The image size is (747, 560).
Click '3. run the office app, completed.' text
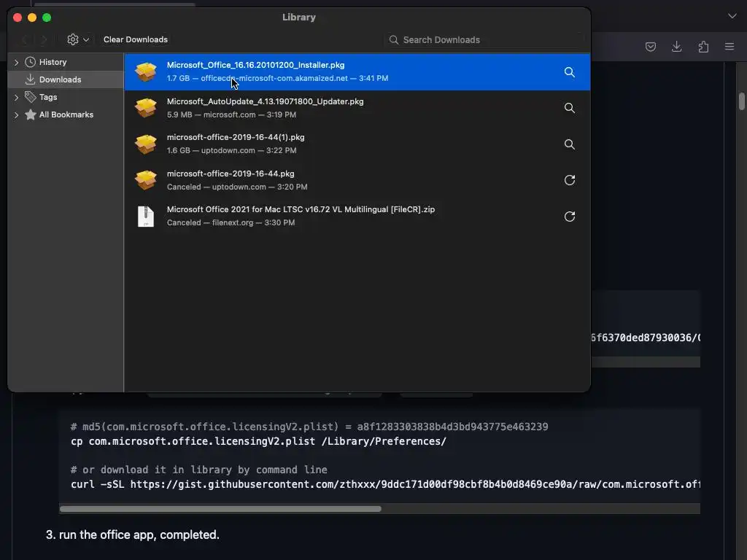click(x=133, y=534)
